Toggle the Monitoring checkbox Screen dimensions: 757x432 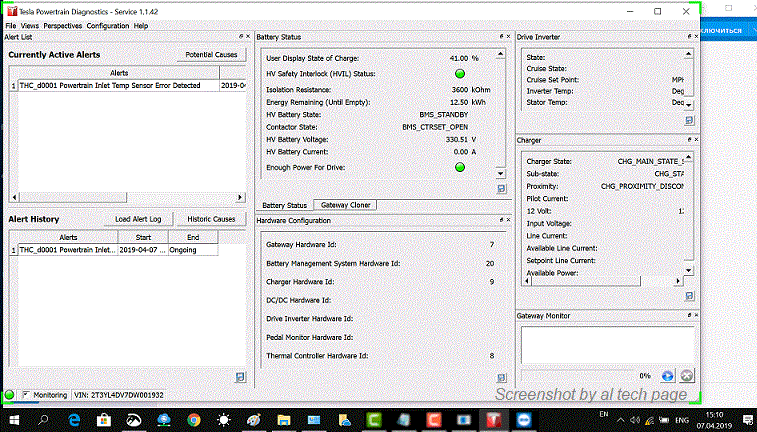26,395
